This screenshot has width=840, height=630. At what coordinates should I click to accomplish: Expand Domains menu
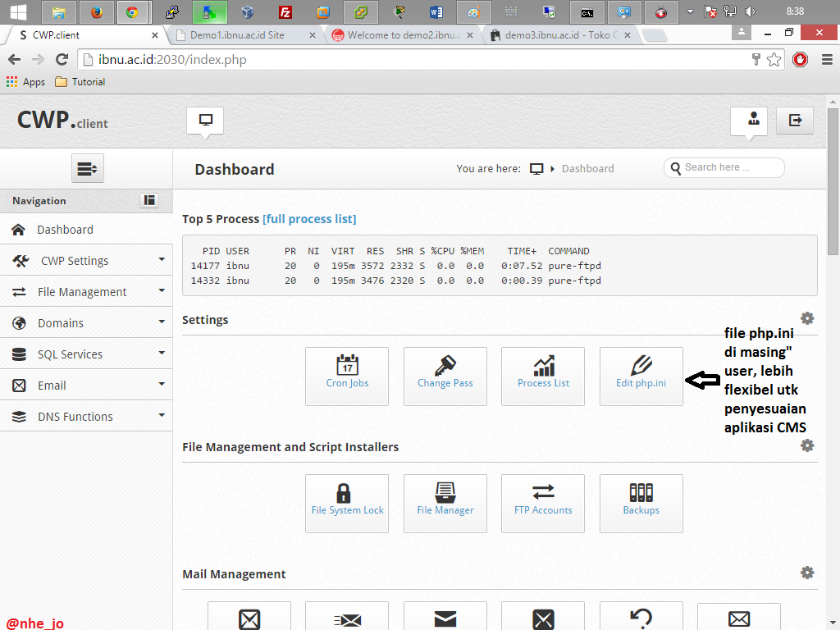(x=86, y=323)
